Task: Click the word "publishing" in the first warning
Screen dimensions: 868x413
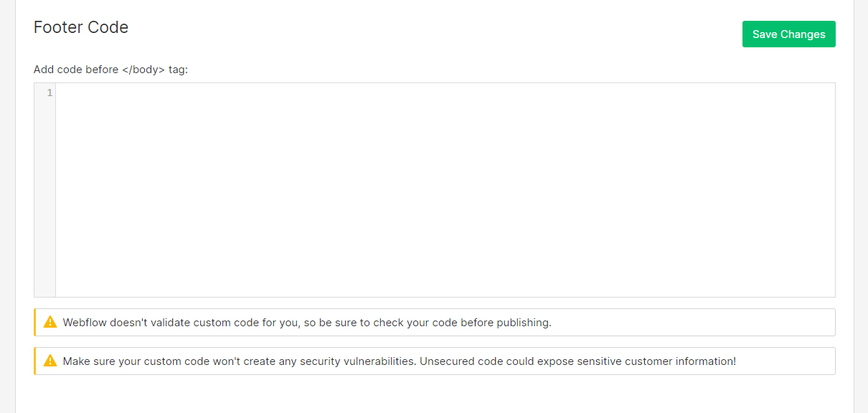Action: (x=526, y=323)
